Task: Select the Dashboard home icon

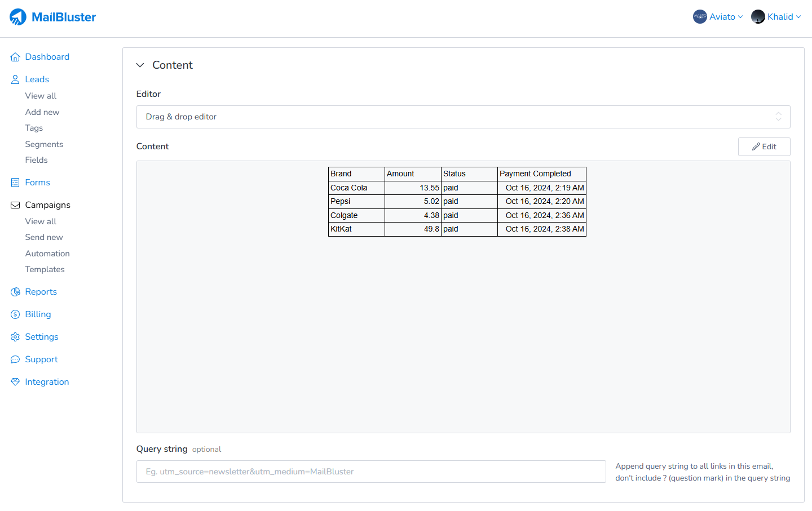Action: coord(15,56)
